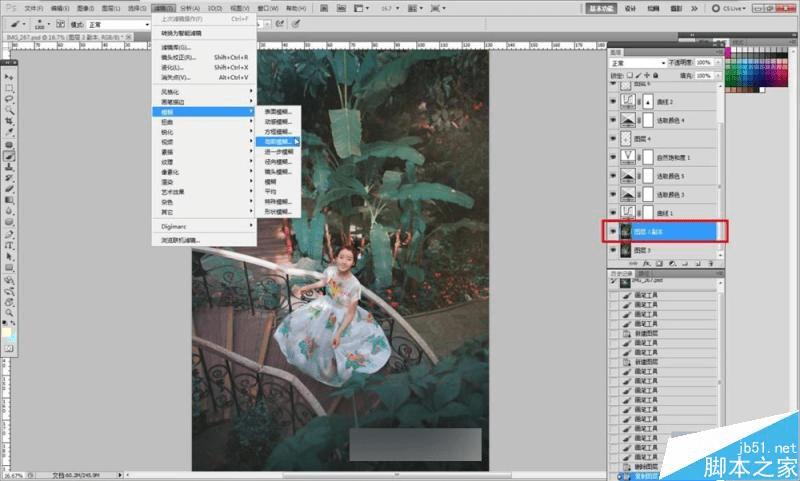The height and width of the screenshot is (481, 800).
Task: Hide the 选取颜色 4 layer
Action: tap(613, 121)
